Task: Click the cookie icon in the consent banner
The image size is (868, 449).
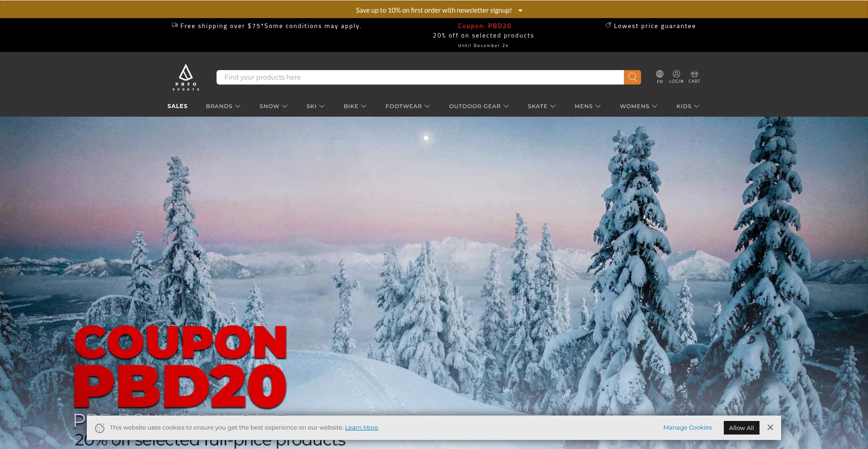Action: tap(100, 427)
